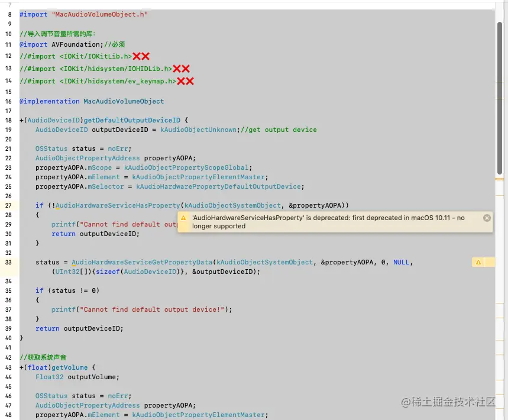The height and width of the screenshot is (420, 508).
Task: Click 'AudioHardwareServiceHasProperty' in the code on line 27
Action: click(118, 205)
